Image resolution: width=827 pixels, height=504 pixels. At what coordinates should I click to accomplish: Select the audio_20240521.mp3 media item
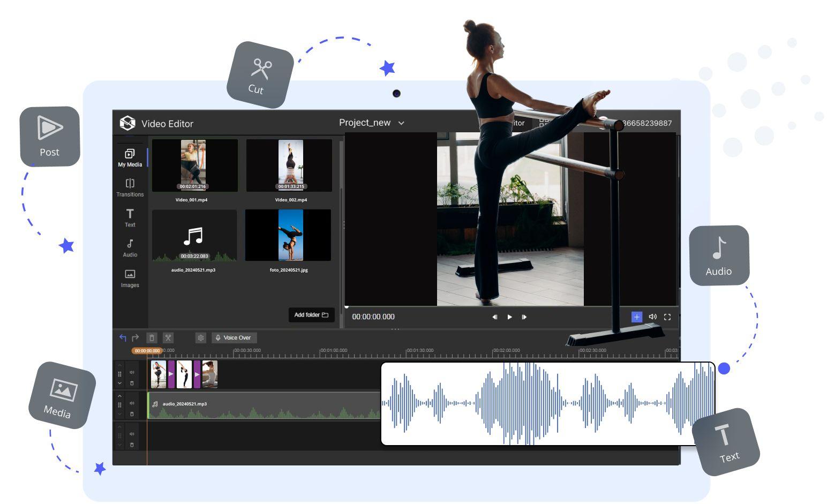coord(194,236)
